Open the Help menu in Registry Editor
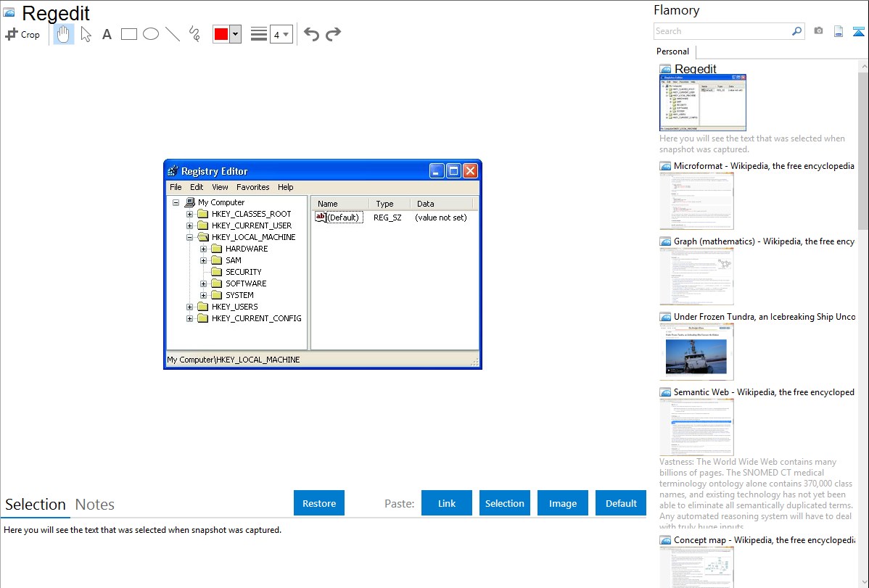869x588 pixels. 285,187
